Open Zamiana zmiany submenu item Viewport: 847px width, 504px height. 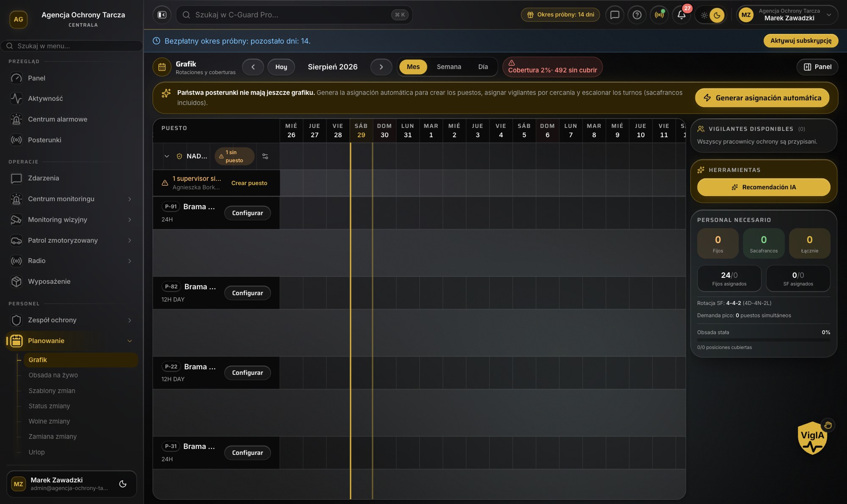80,437
